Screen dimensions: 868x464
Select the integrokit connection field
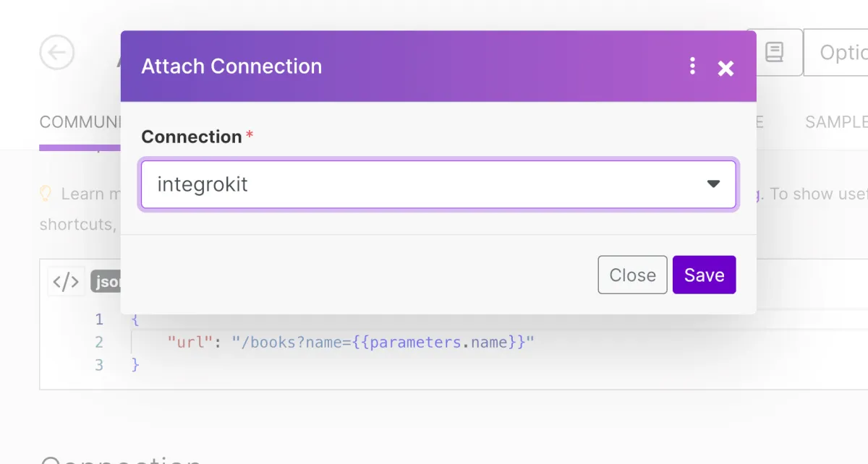click(x=420, y=184)
